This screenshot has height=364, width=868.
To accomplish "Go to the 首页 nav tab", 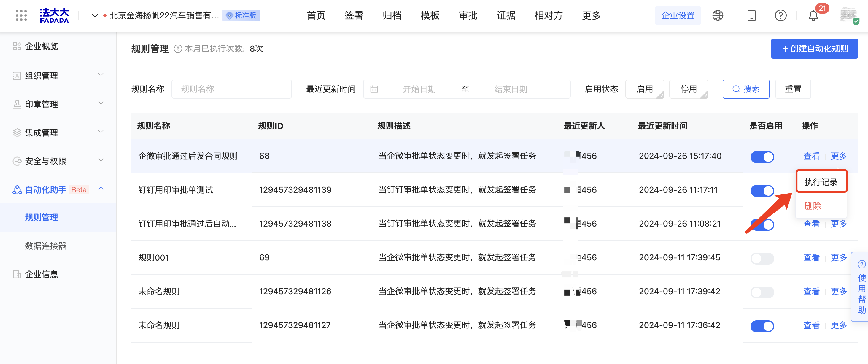I will (x=316, y=15).
